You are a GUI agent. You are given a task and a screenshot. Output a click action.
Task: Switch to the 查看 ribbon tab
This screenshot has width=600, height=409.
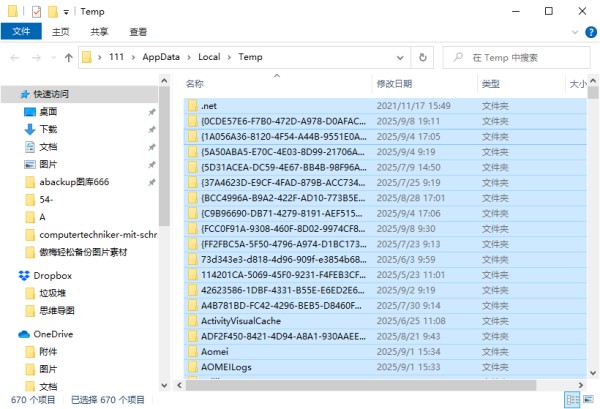point(138,32)
